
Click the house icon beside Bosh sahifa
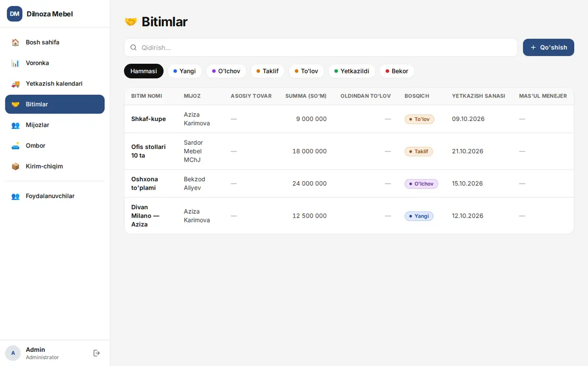pyautogui.click(x=16, y=42)
